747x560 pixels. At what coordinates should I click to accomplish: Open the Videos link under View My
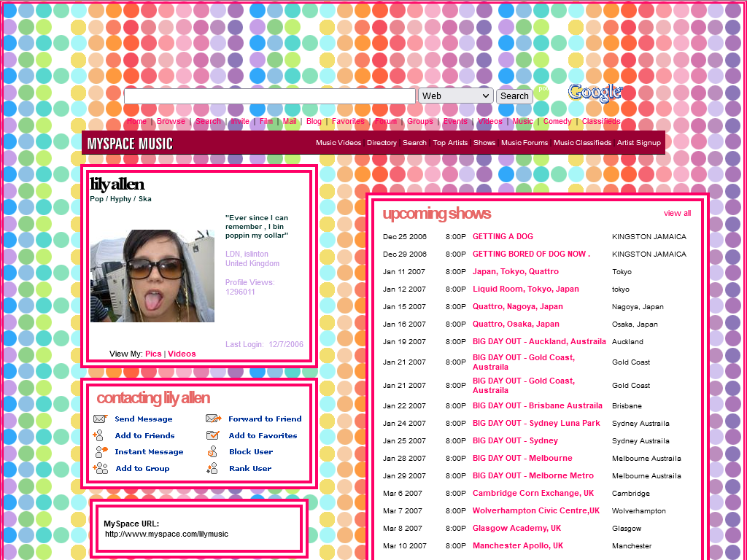click(x=182, y=354)
